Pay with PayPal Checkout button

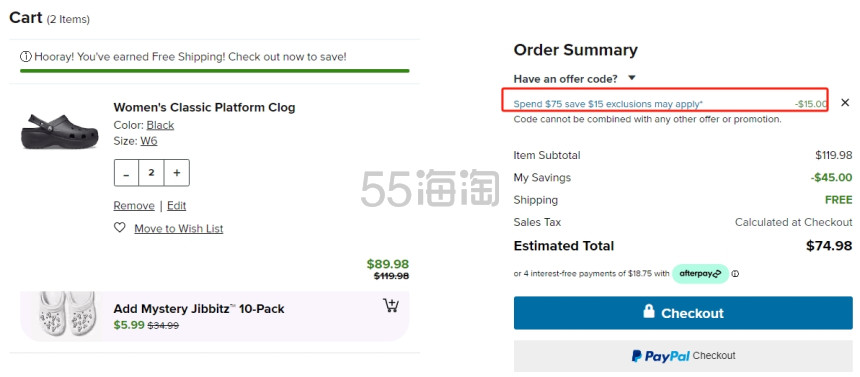[x=683, y=356]
